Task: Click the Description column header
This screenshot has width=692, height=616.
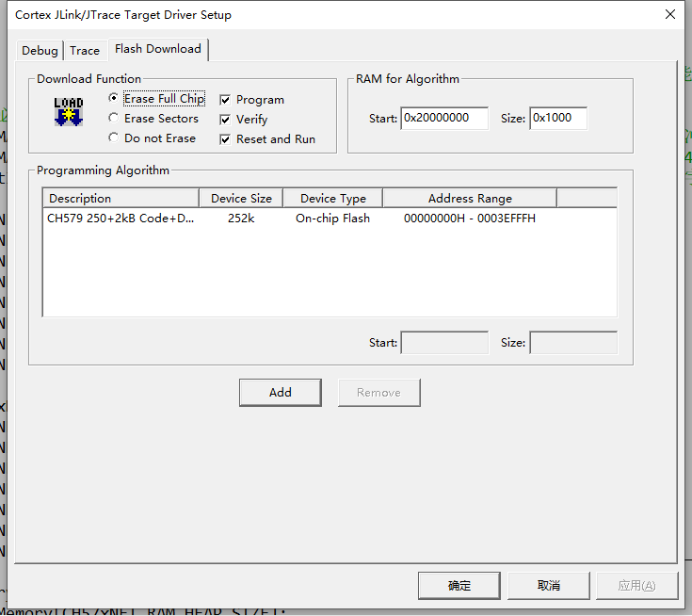Action: point(121,199)
